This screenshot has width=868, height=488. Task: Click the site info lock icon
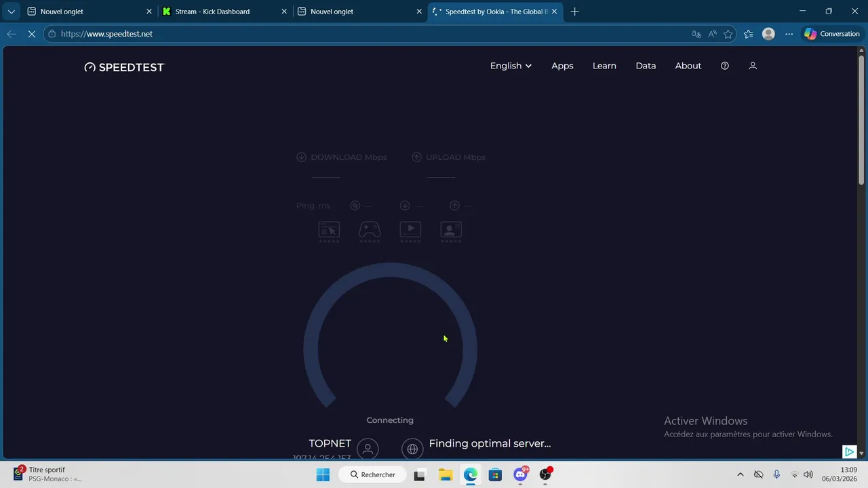click(x=52, y=34)
